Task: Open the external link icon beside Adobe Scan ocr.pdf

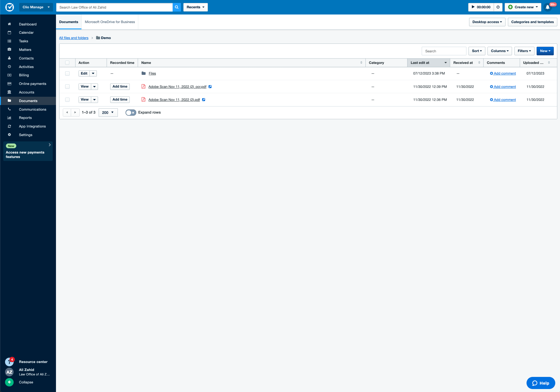Action: [x=210, y=87]
